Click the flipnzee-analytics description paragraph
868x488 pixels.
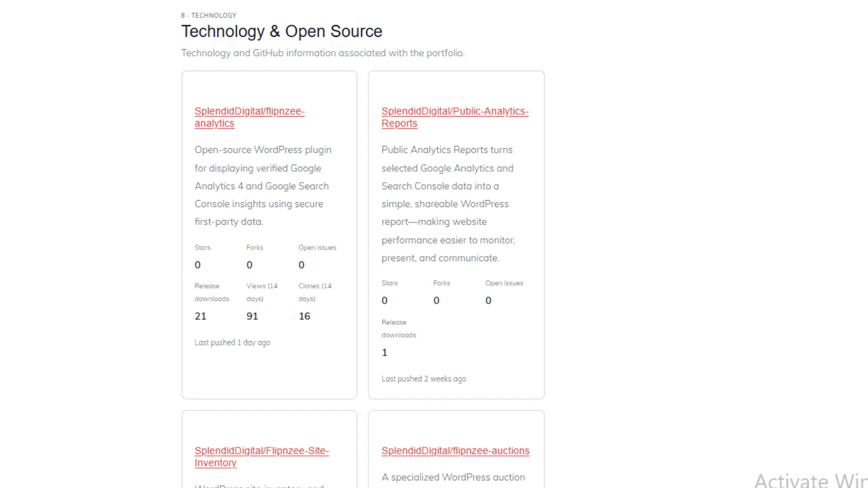click(263, 185)
